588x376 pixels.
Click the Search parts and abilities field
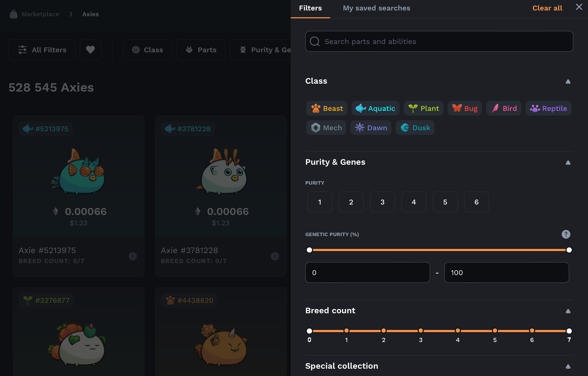point(439,41)
